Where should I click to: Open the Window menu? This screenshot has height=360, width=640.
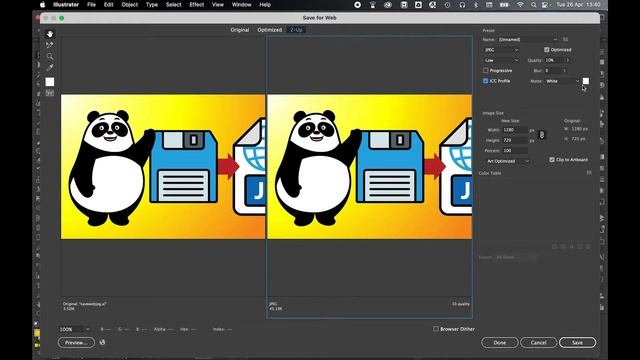click(x=242, y=5)
